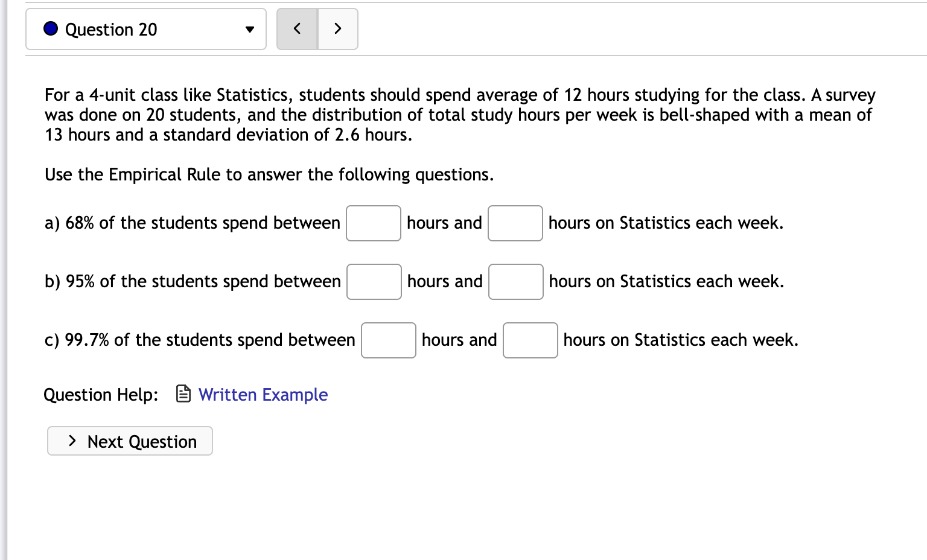Click the 'Question Help:' label
This screenshot has height=560, width=927.
[x=101, y=395]
